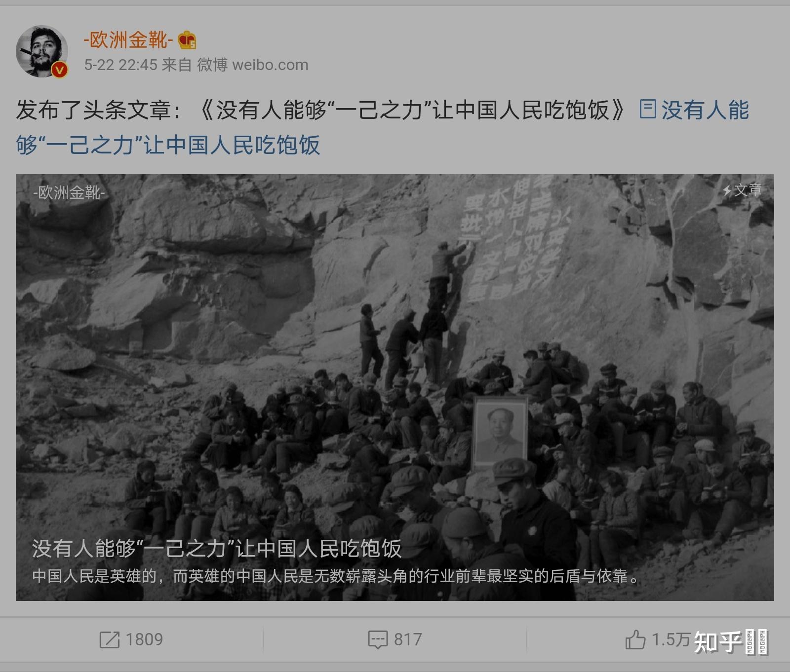This screenshot has height=672, width=790.
Task: Click the 文章 lightning tag on image
Action: 742,190
